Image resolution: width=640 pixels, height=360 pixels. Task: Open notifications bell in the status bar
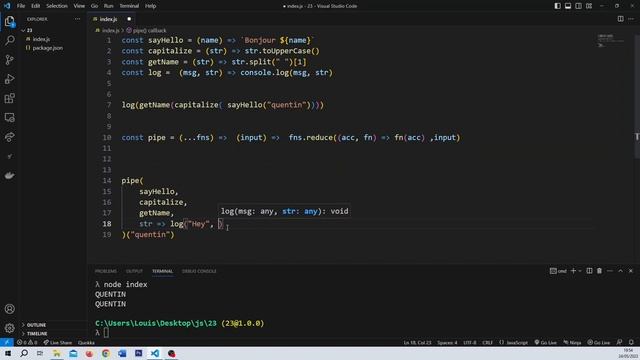point(631,342)
